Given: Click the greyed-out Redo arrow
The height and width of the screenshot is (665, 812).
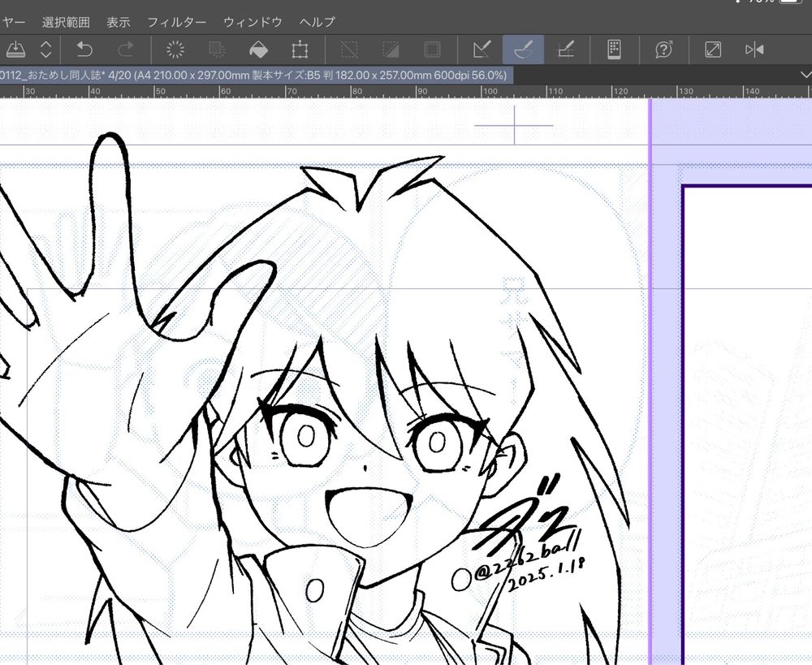Looking at the screenshot, I should (x=126, y=50).
